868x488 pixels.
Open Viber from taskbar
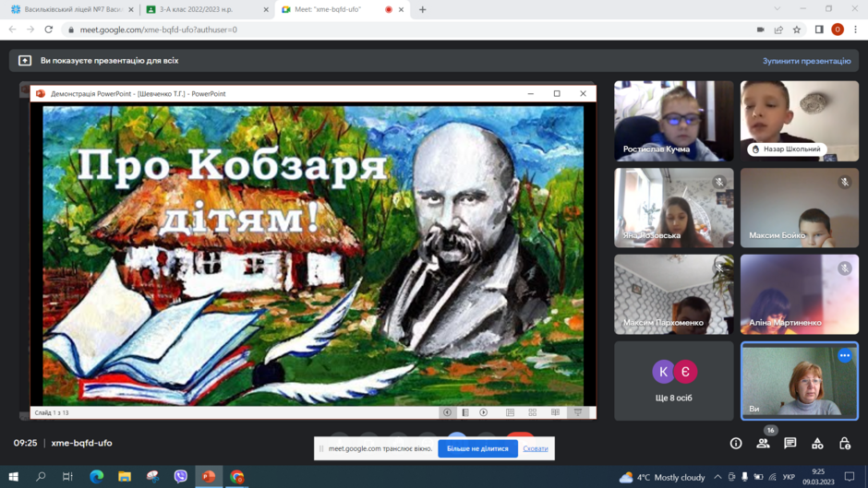tap(180, 476)
